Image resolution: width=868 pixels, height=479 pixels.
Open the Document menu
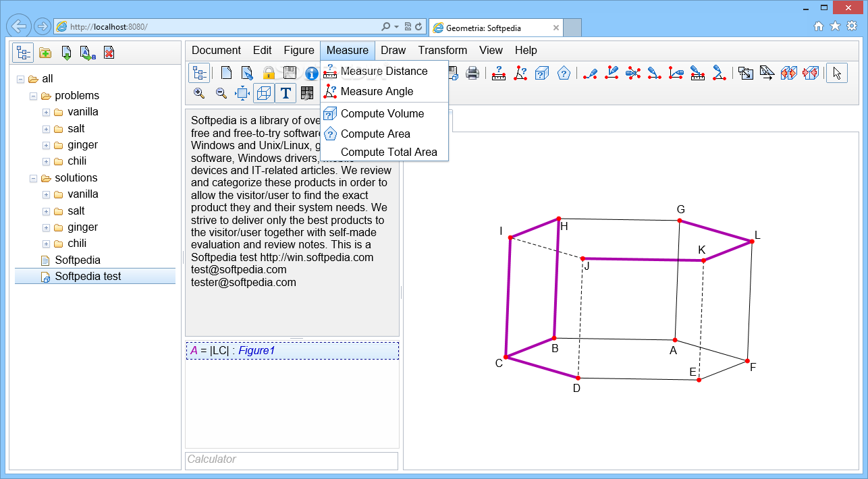216,50
